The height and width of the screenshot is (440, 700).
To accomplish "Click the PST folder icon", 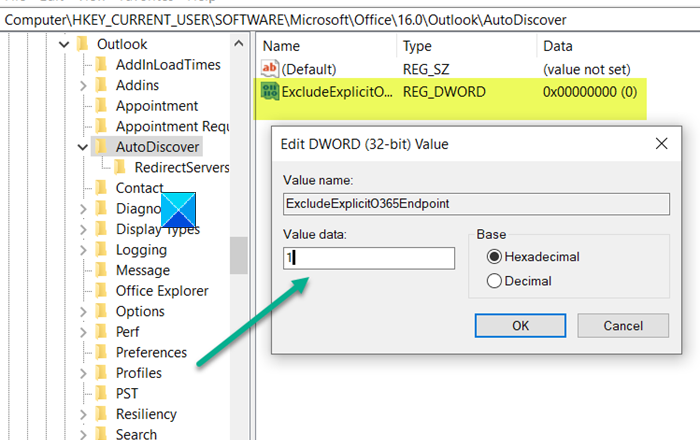I will 102,393.
